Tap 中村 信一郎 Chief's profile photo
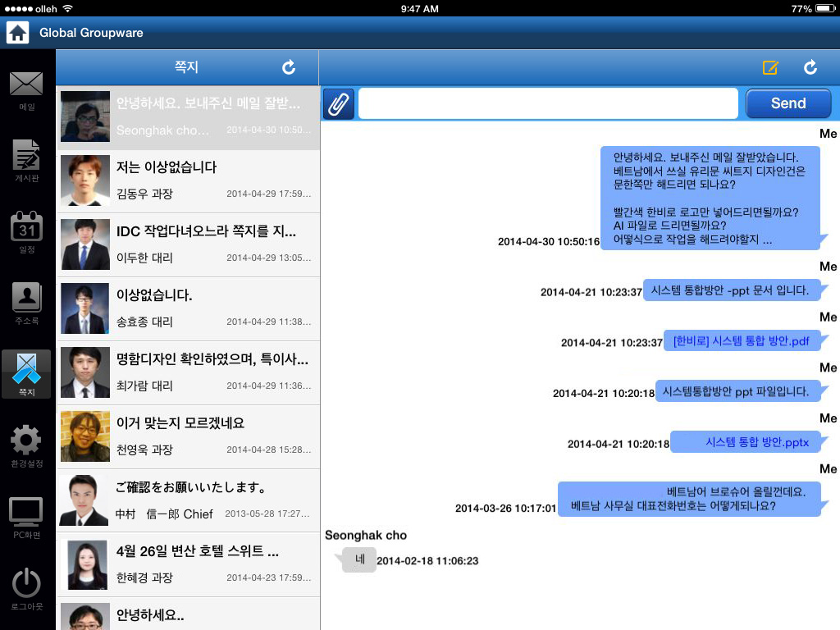The image size is (840, 630). (x=85, y=500)
